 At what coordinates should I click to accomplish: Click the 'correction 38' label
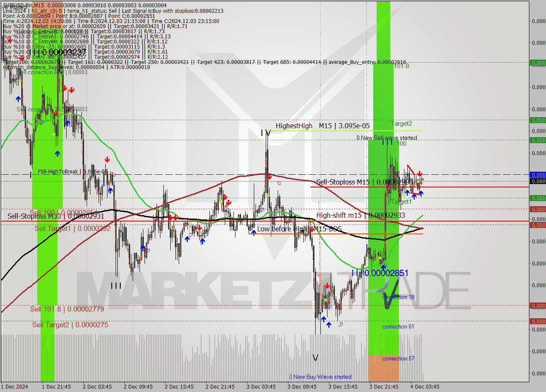pos(398,297)
